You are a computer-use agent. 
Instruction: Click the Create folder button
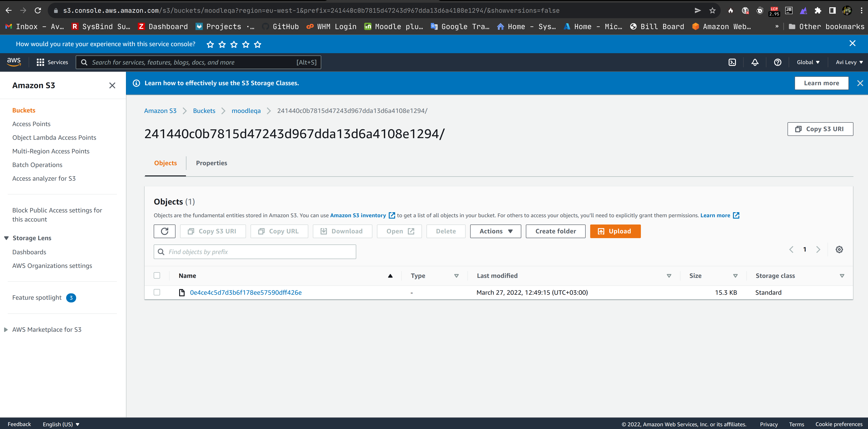pyautogui.click(x=556, y=231)
